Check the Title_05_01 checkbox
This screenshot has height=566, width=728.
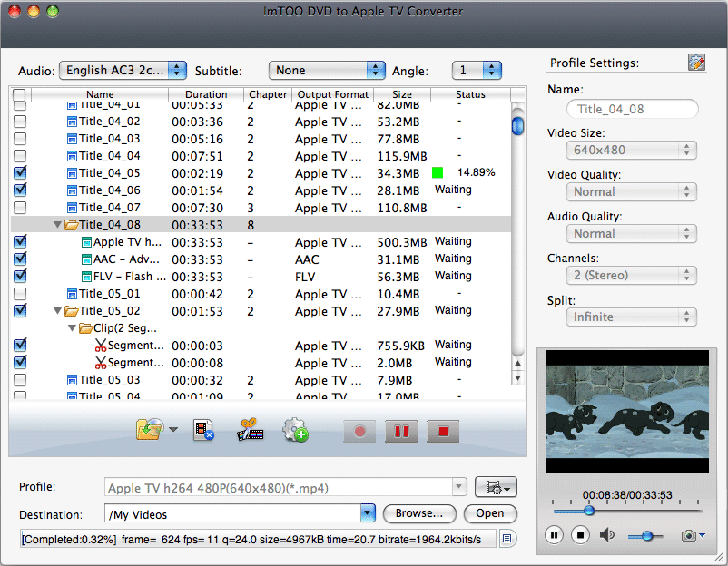coord(20,294)
